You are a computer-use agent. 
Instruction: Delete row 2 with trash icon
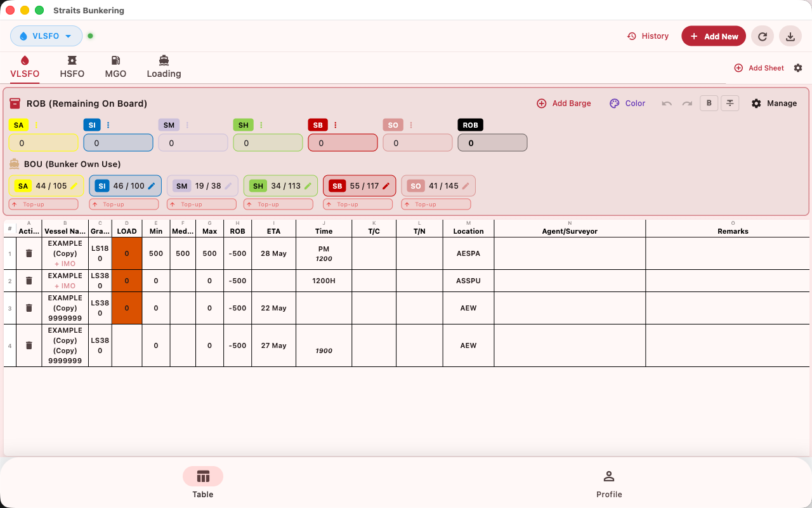click(29, 281)
